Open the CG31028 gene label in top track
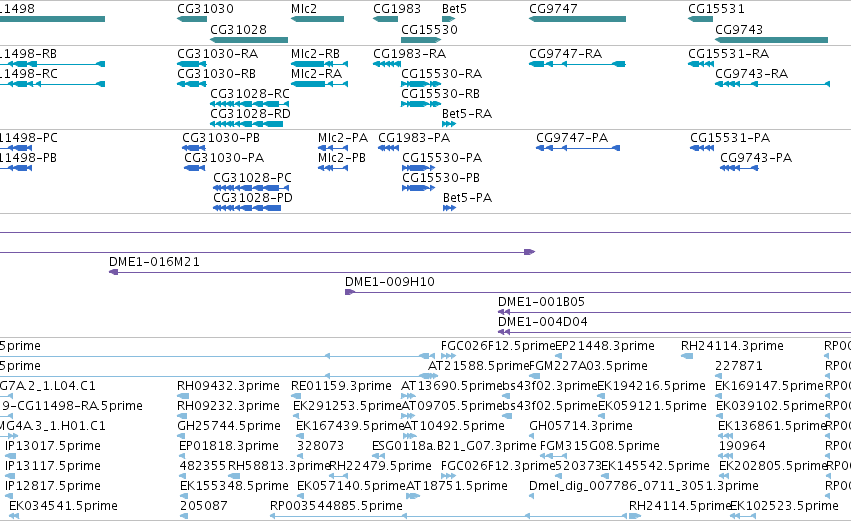This screenshot has width=851, height=521. point(238,29)
